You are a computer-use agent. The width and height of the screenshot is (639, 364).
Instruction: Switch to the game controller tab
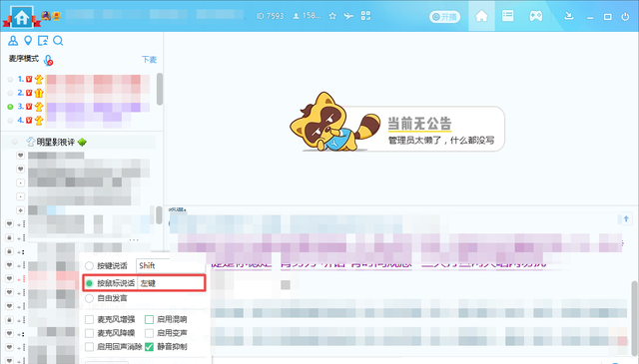(535, 16)
